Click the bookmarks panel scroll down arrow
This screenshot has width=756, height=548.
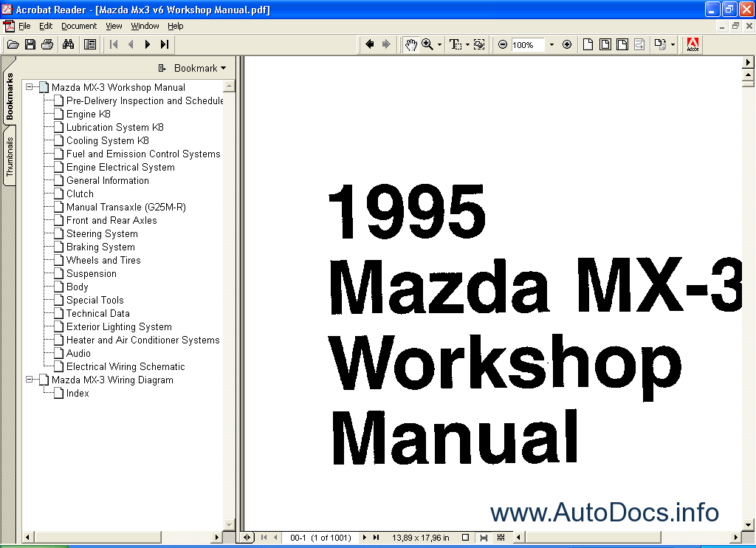pyautogui.click(x=229, y=525)
